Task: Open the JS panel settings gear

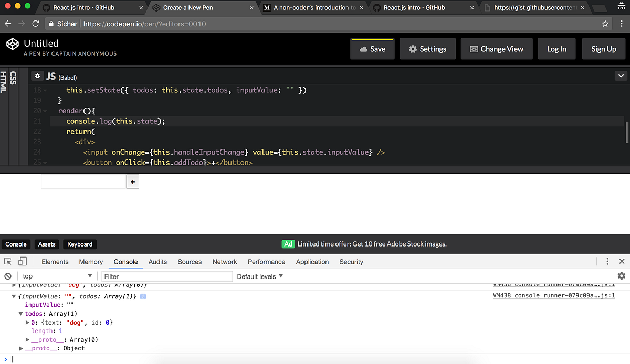Action: coord(37,76)
